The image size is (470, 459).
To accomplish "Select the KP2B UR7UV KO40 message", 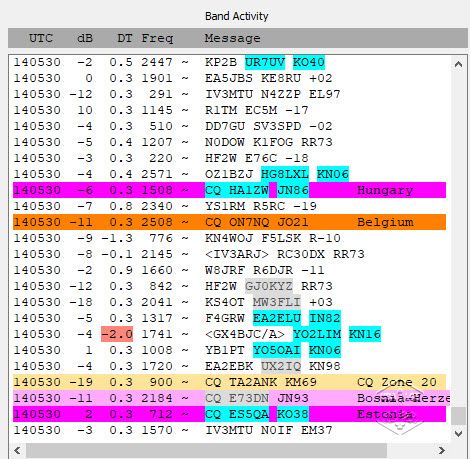I will pos(265,62).
